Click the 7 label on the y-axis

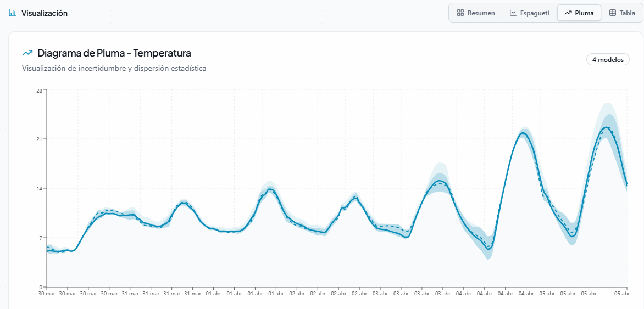pos(41,238)
